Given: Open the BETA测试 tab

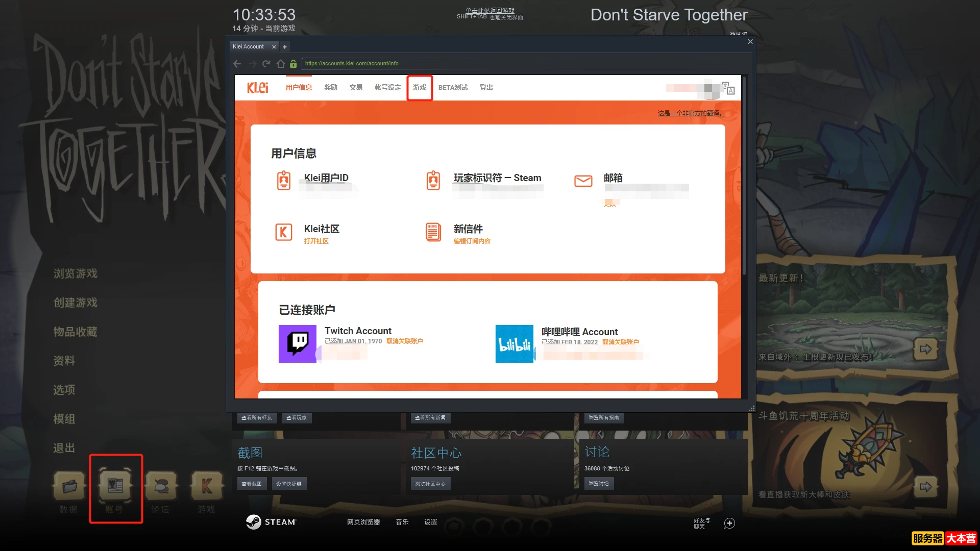Looking at the screenshot, I should pyautogui.click(x=453, y=88).
